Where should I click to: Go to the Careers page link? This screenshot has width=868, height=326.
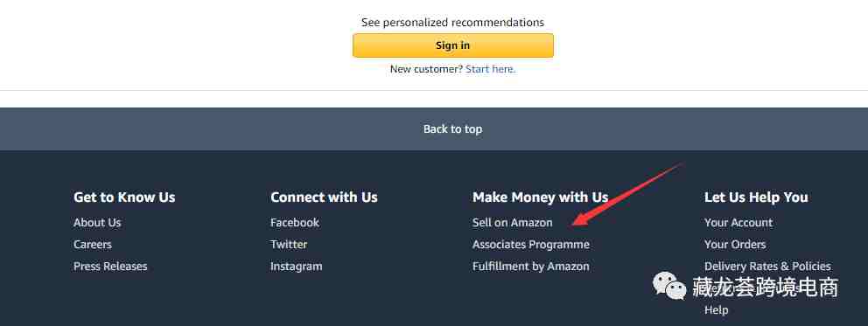point(93,244)
